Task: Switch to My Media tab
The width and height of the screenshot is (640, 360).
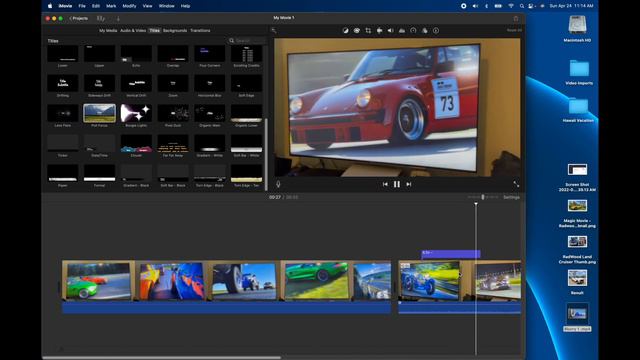Action: click(108, 31)
